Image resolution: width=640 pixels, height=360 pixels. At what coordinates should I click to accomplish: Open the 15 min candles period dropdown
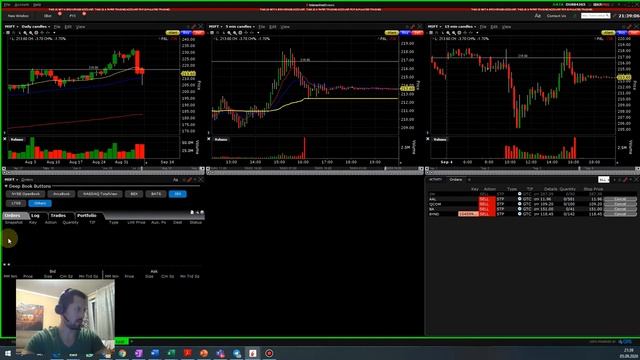[460, 27]
